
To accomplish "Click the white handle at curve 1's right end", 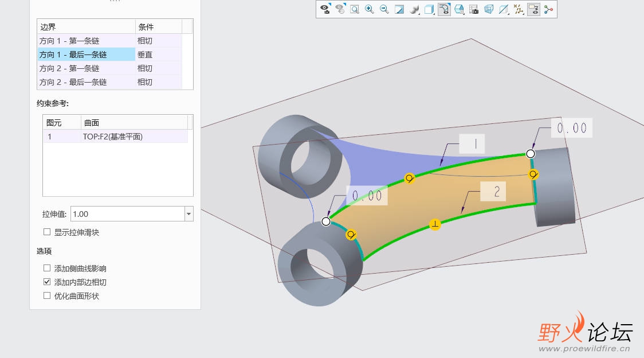I will pyautogui.click(x=530, y=154).
